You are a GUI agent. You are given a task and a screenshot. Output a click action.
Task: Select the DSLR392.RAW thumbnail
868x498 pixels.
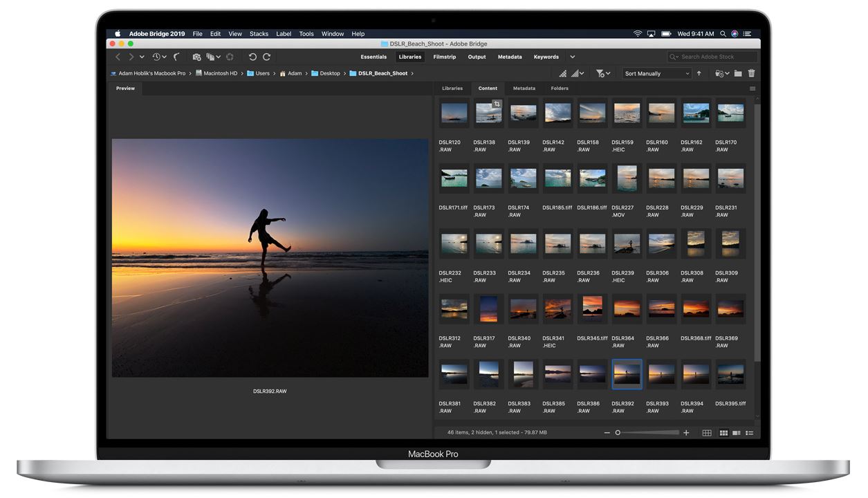(x=627, y=374)
